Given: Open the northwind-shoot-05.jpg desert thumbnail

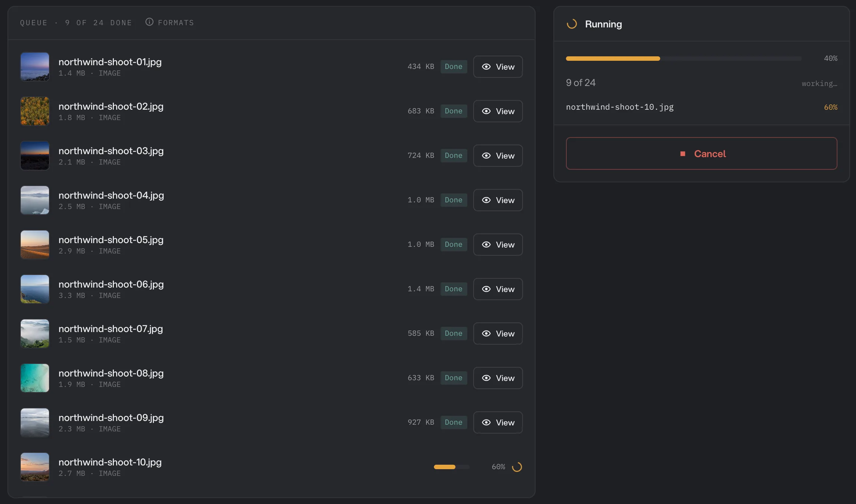Looking at the screenshot, I should [x=35, y=245].
